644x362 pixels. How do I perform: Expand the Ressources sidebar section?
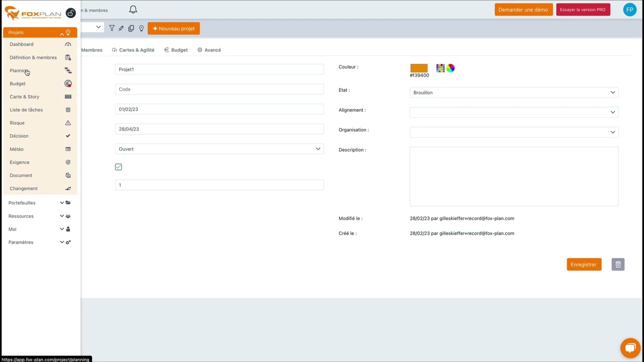(x=40, y=216)
